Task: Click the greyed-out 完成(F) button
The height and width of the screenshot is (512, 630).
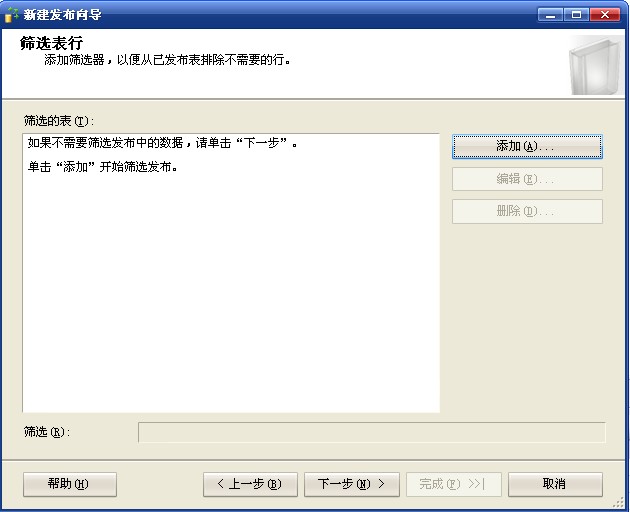Action: point(453,484)
